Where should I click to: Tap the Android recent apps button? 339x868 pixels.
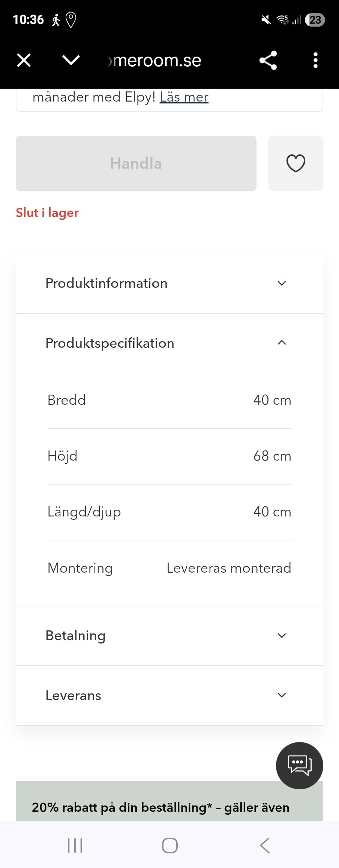click(75, 845)
